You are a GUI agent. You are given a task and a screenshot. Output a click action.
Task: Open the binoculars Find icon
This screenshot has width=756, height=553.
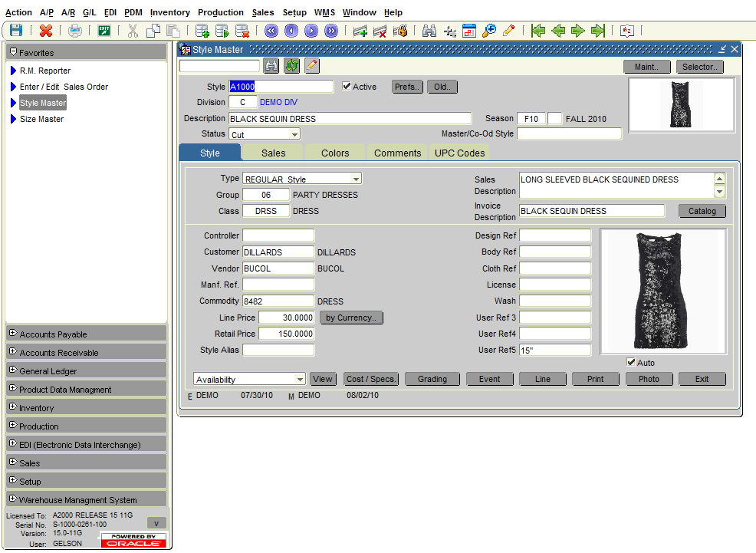429,30
